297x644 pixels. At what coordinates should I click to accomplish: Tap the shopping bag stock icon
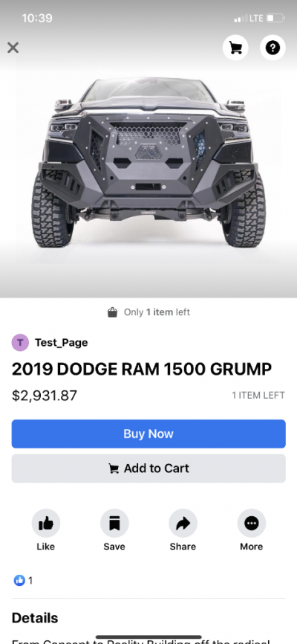[x=112, y=312]
